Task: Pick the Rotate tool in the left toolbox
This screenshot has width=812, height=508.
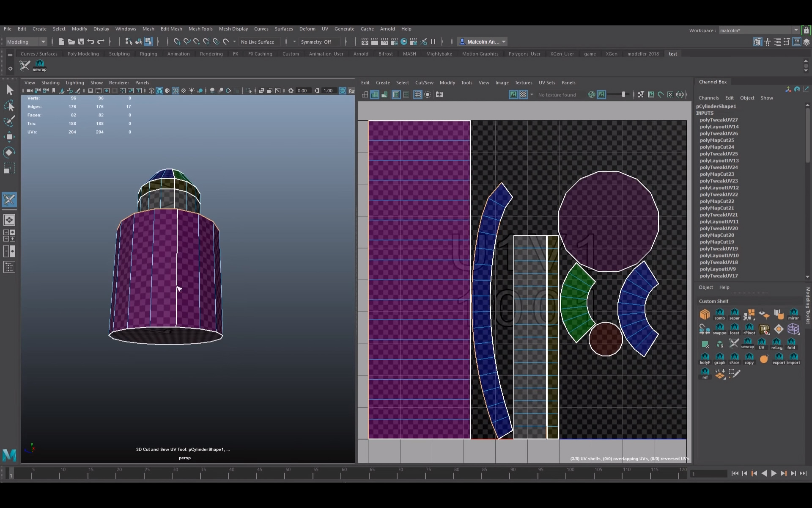Action: (9, 152)
